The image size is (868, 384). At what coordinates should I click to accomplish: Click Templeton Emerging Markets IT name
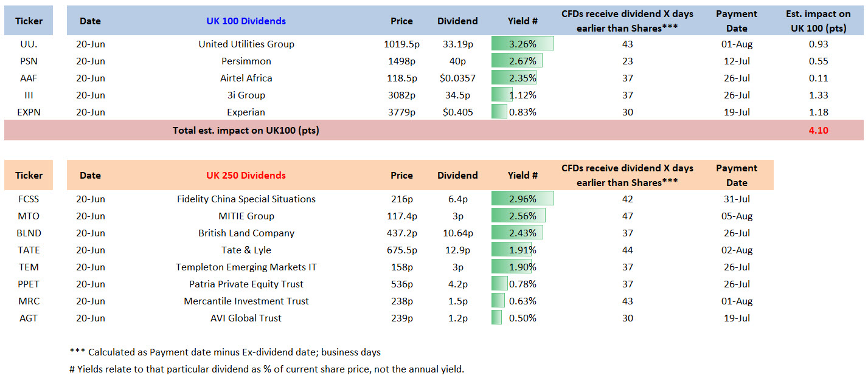pos(246,267)
